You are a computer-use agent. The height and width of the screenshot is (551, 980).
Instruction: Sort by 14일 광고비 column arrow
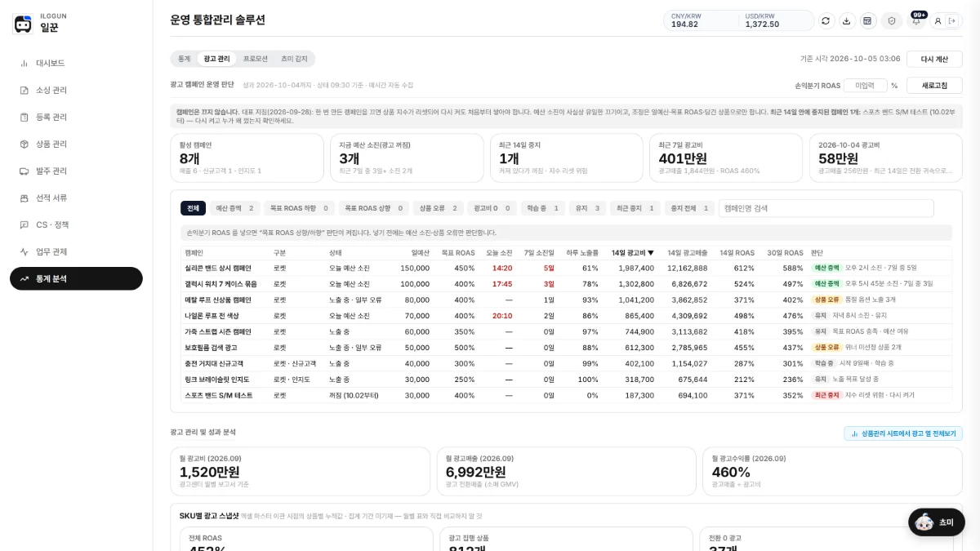(650, 253)
